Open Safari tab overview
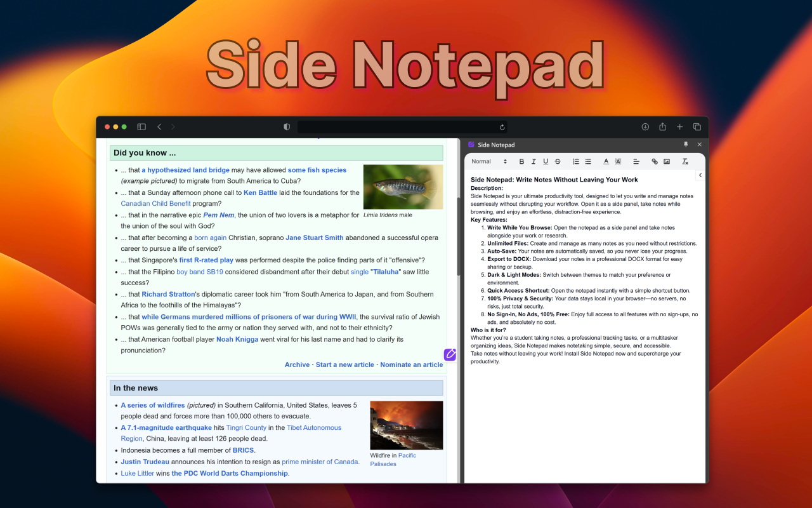The image size is (812, 508). (x=697, y=126)
